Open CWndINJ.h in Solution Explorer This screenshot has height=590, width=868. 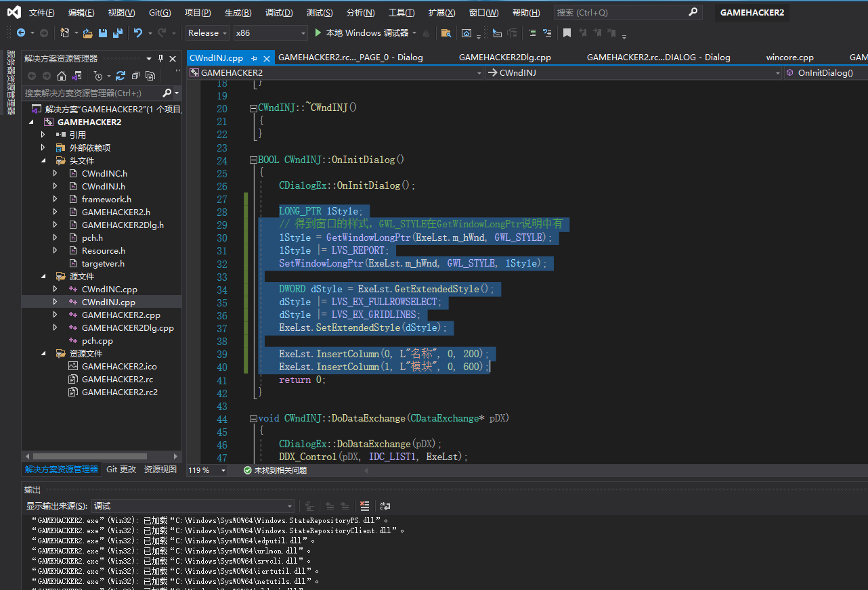pyautogui.click(x=104, y=187)
